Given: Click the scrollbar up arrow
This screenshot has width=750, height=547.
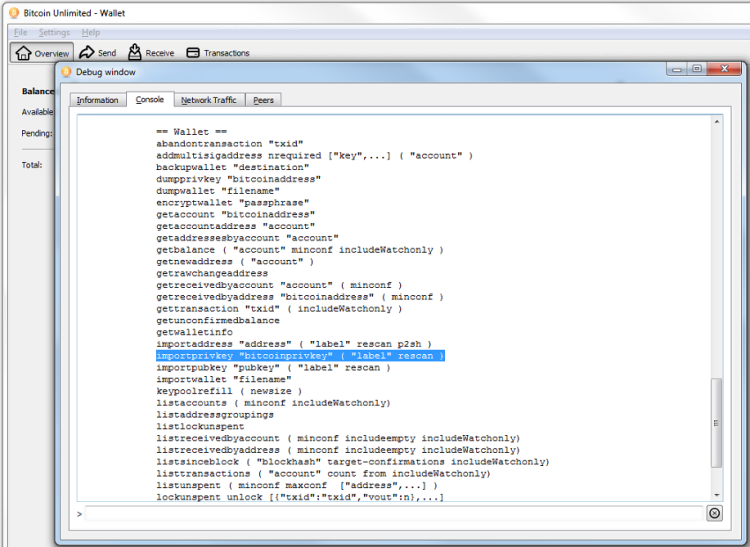Looking at the screenshot, I should pyautogui.click(x=715, y=122).
